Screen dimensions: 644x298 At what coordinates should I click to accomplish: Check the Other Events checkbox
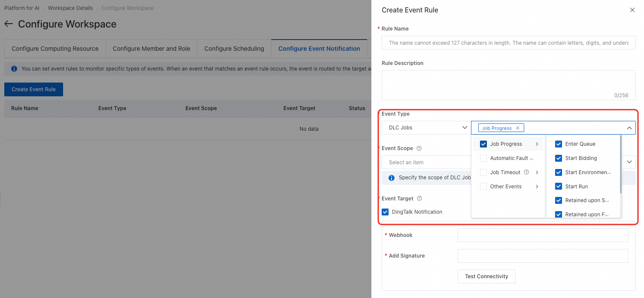[483, 187]
